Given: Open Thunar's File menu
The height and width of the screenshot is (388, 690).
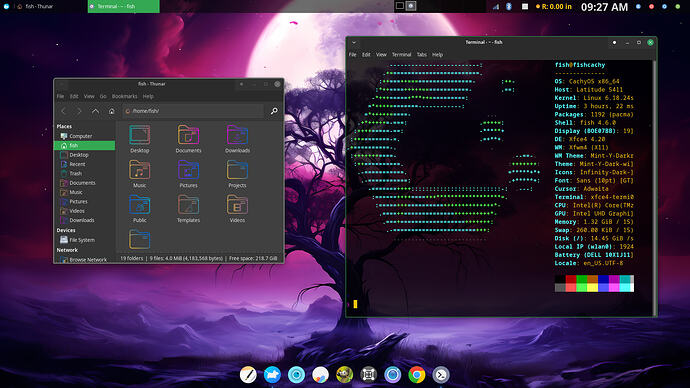Looking at the screenshot, I should (60, 96).
